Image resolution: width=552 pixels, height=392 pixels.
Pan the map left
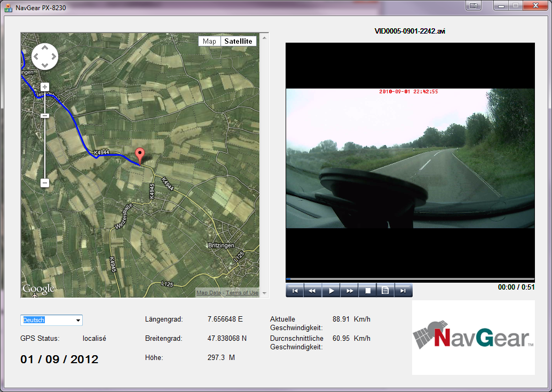point(37,57)
